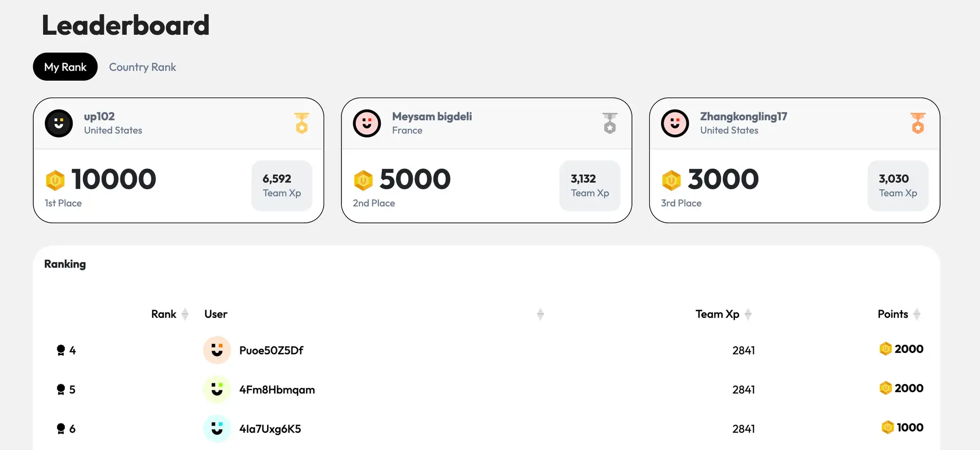This screenshot has width=980, height=450.
Task: Click the gold medal on up102's card
Action: (x=302, y=123)
